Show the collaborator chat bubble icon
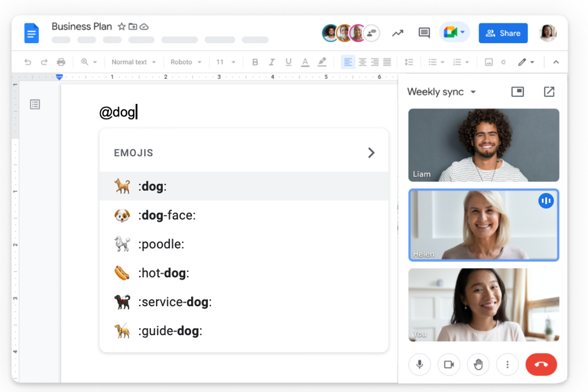 click(x=371, y=33)
